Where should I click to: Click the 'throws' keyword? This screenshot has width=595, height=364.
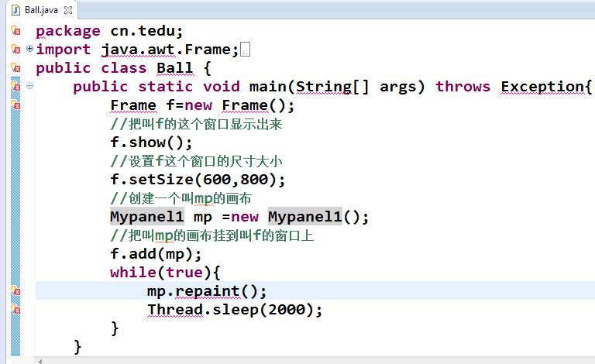tap(463, 87)
